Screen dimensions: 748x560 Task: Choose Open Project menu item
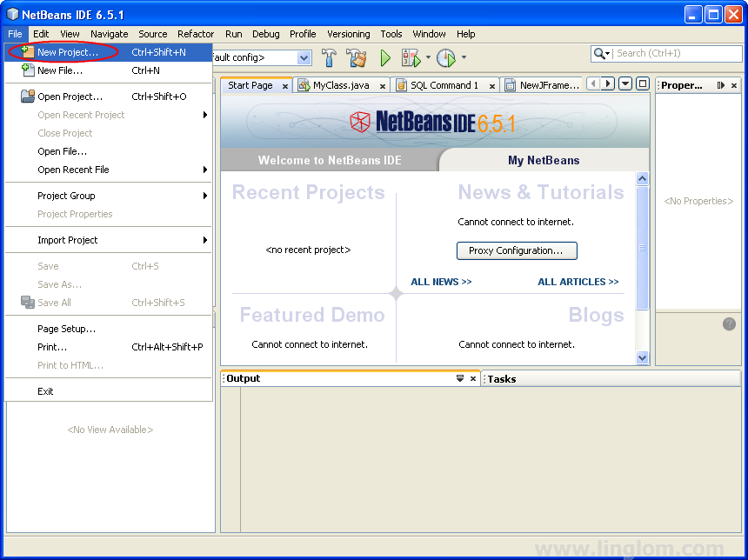tap(109, 97)
